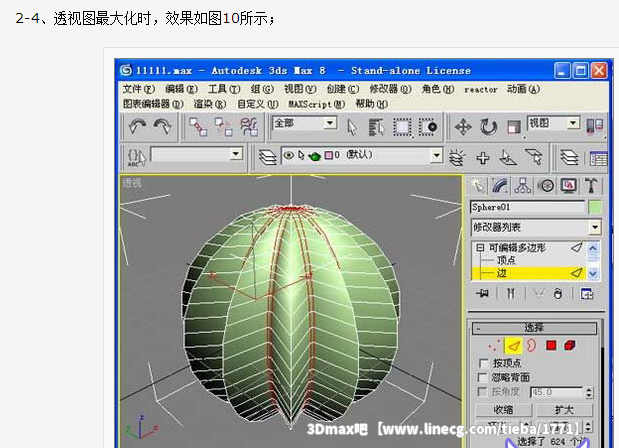Activate the Select and Rotate tool

tap(488, 127)
